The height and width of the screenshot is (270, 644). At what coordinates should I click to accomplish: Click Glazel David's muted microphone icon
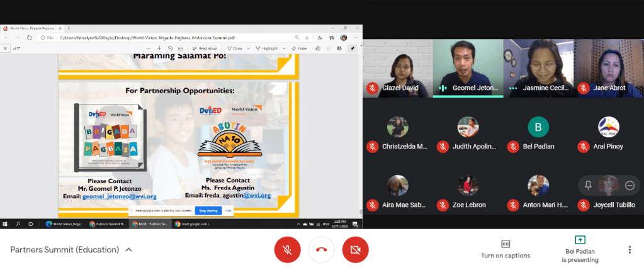tap(373, 88)
